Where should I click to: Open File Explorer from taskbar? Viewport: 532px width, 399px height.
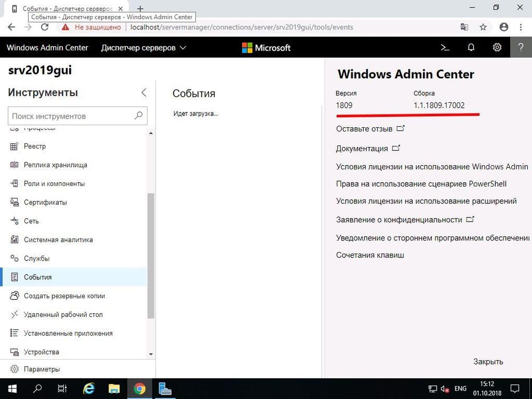114,389
